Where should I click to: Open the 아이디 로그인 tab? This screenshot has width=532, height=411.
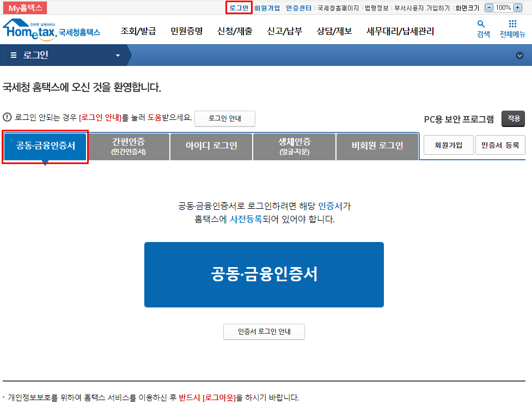211,146
